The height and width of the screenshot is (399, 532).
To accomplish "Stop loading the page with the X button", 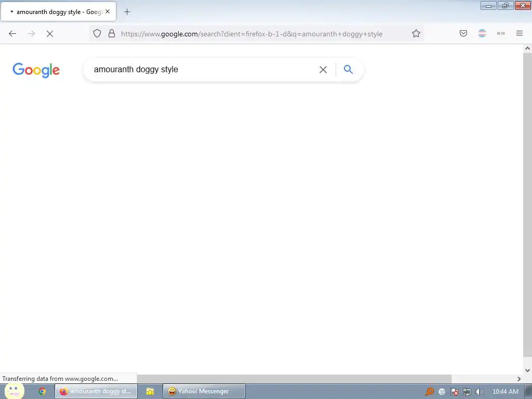I will pos(50,34).
